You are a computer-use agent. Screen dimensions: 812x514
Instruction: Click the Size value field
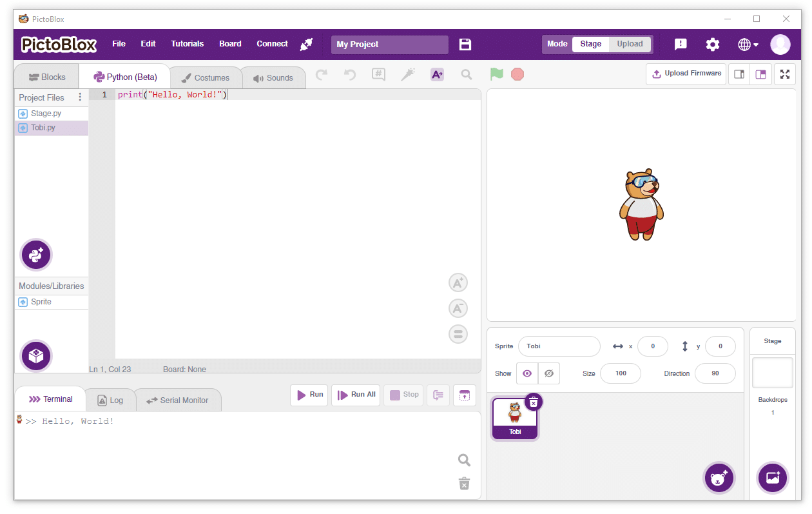pos(621,373)
